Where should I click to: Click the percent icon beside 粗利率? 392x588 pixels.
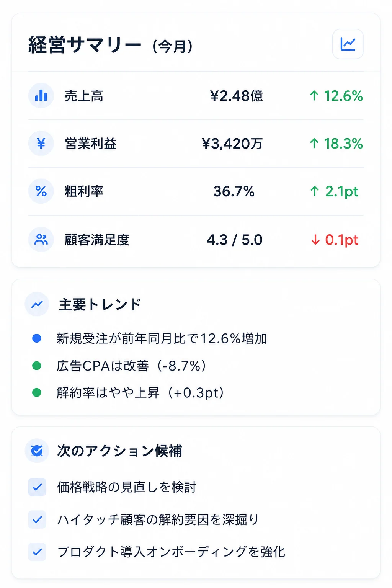pos(41,191)
